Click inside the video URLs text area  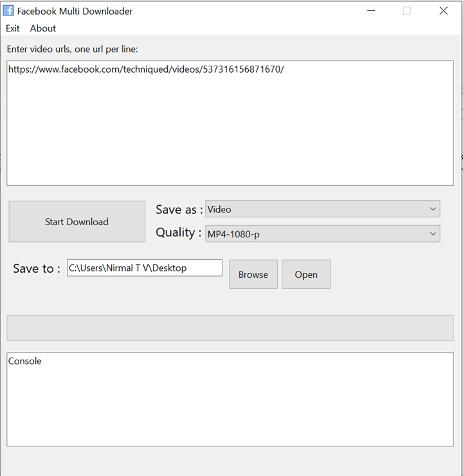point(230,123)
